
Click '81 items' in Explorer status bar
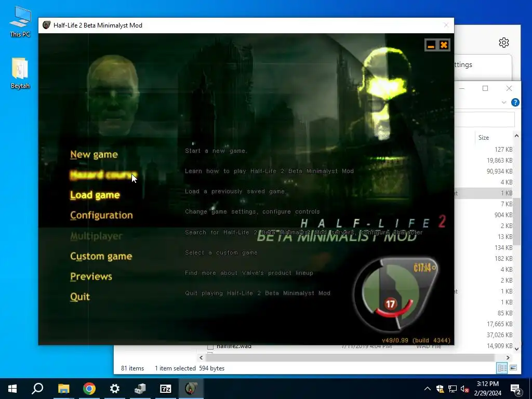pyautogui.click(x=132, y=368)
